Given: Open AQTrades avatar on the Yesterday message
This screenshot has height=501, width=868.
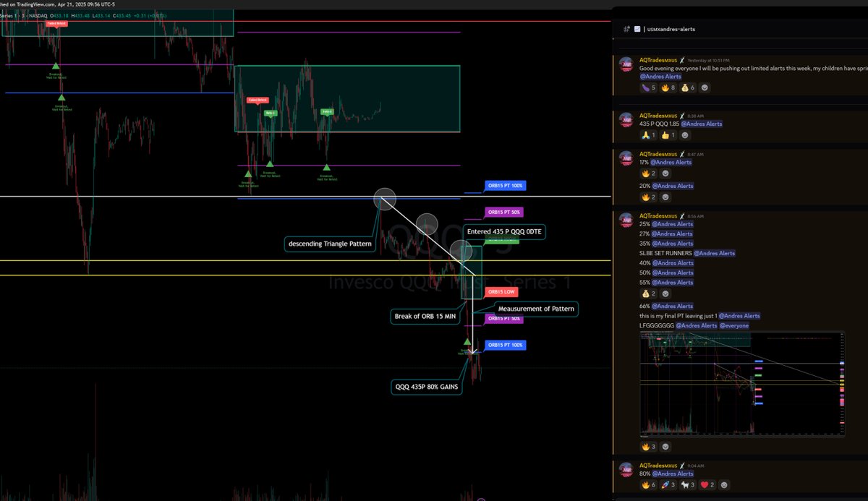Looking at the screenshot, I should [626, 64].
